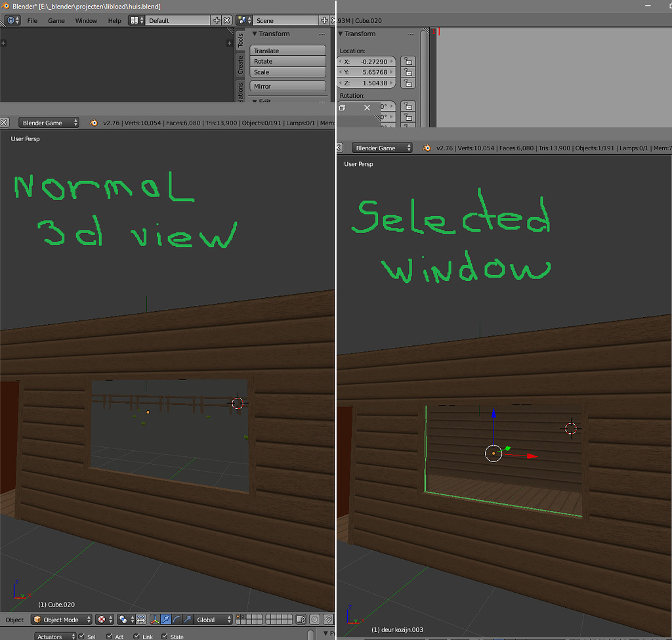Toggle proportional editing icon
This screenshot has height=640, width=672.
coord(314,620)
